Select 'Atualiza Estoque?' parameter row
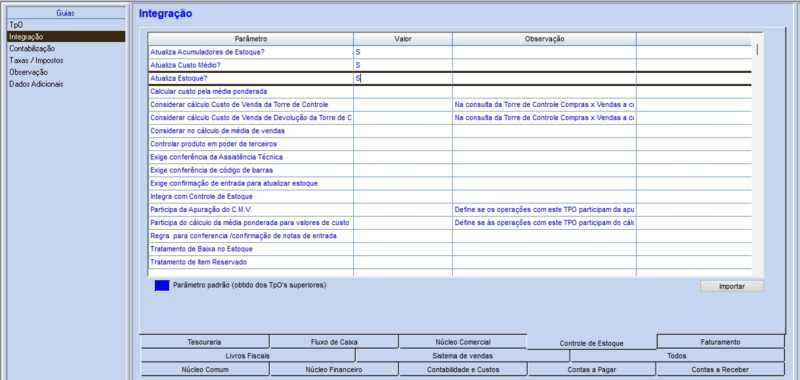This screenshot has width=800, height=380. point(251,79)
